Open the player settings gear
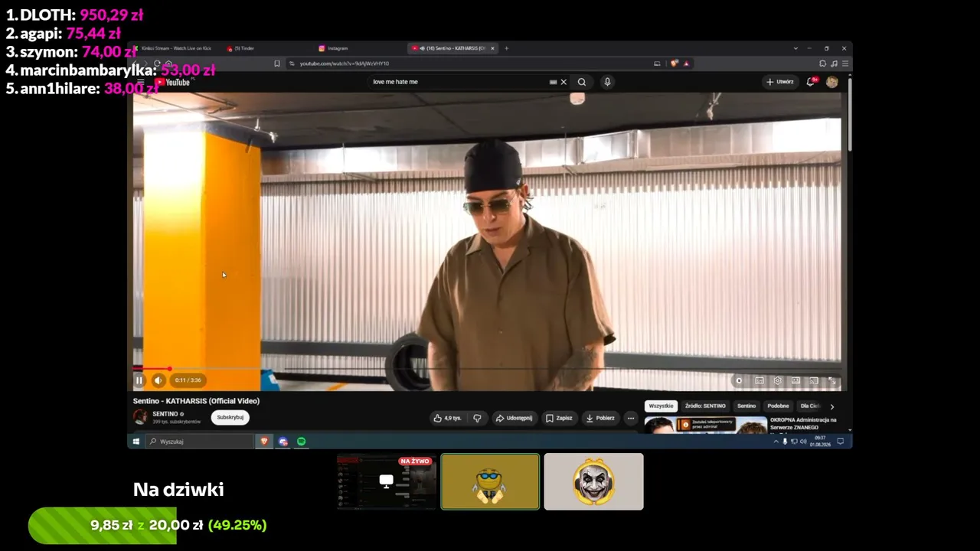 click(x=778, y=380)
